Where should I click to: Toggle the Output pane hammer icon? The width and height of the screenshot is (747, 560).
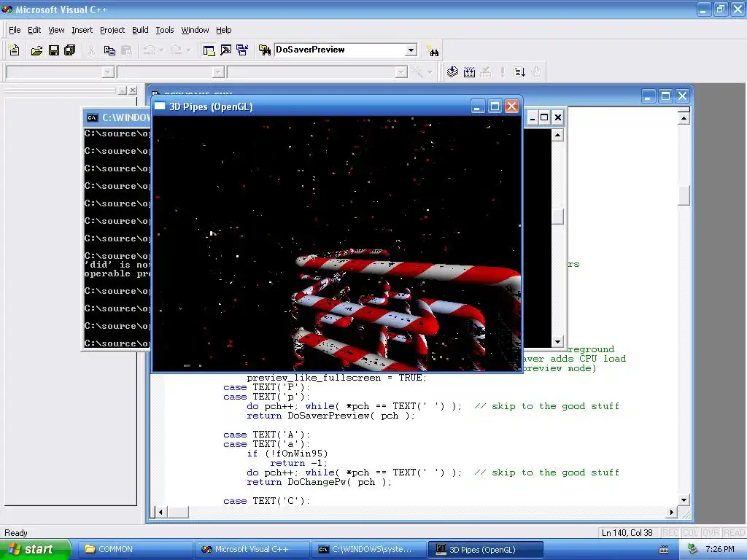click(x=225, y=50)
